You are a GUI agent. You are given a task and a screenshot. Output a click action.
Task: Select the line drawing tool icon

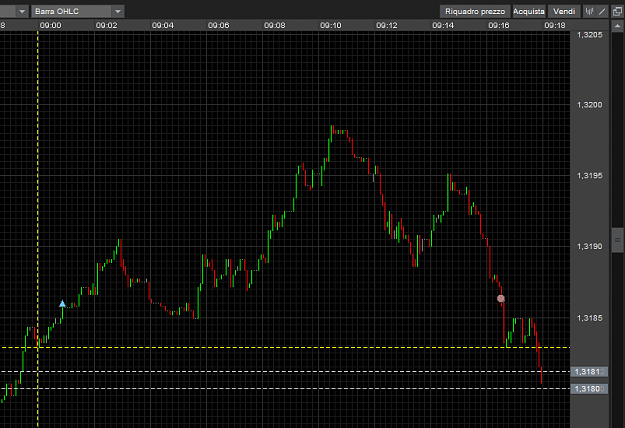click(x=602, y=11)
